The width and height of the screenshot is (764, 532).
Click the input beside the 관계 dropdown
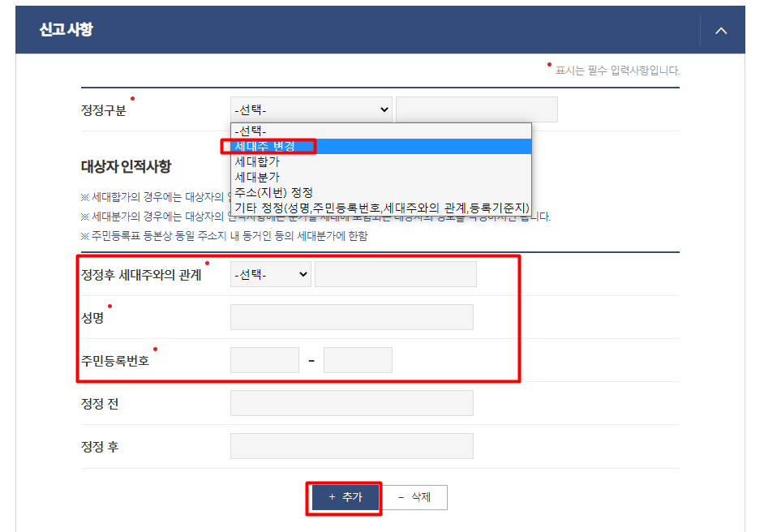point(395,273)
